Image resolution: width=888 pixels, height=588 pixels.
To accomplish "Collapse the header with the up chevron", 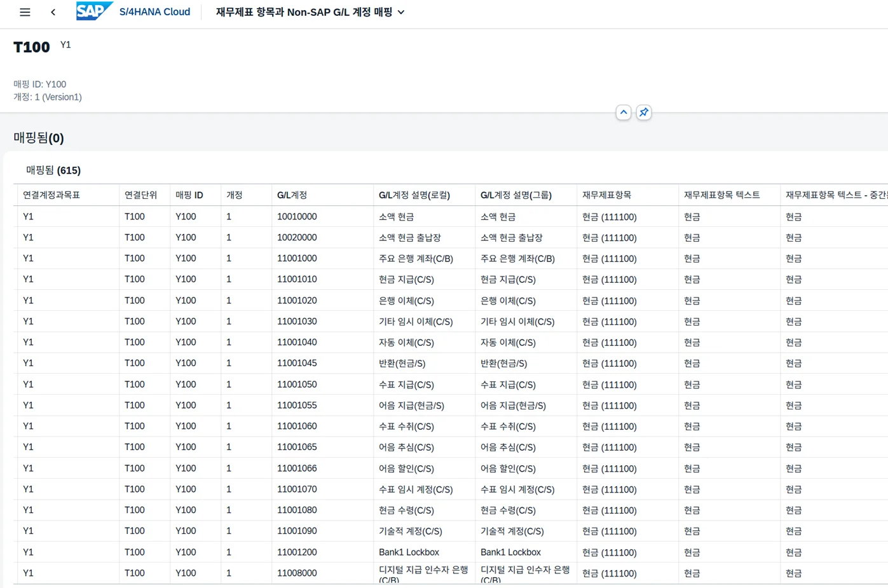I will click(x=623, y=113).
